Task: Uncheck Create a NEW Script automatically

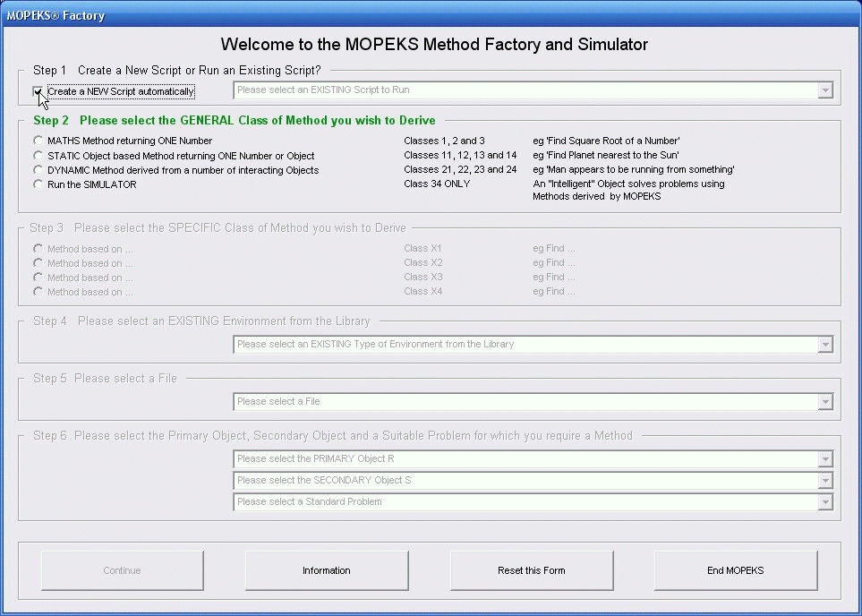Action: pyautogui.click(x=38, y=91)
